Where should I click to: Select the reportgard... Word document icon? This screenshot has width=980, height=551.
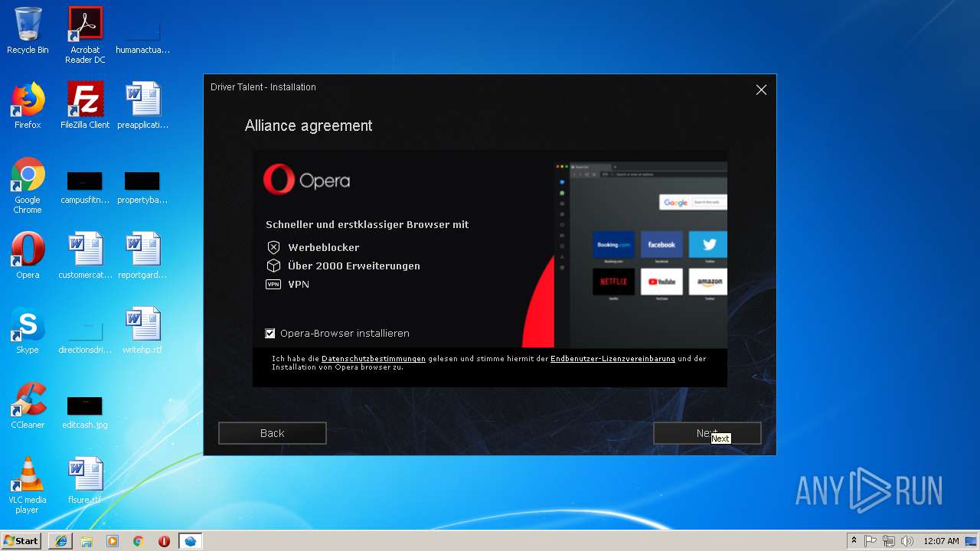click(142, 256)
